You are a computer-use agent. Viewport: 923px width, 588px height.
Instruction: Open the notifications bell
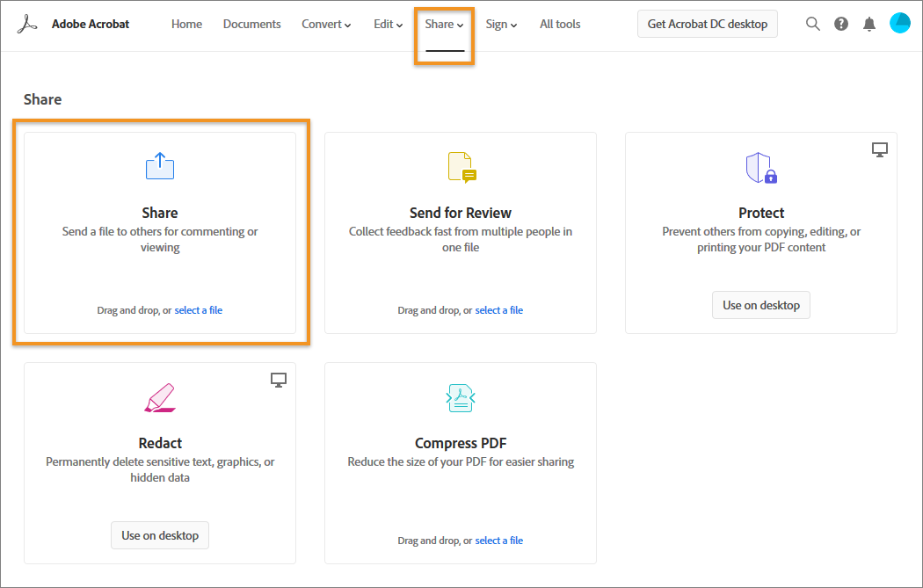point(869,24)
